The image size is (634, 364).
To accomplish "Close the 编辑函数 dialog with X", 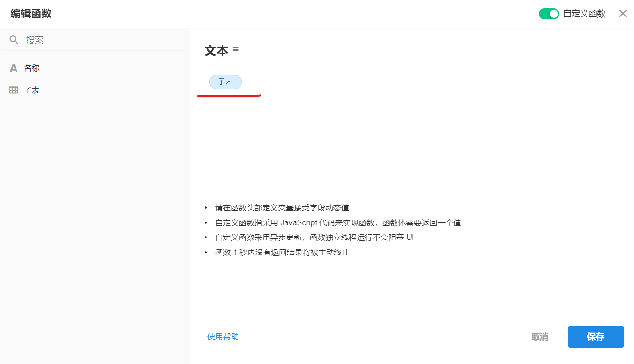I will coord(623,14).
